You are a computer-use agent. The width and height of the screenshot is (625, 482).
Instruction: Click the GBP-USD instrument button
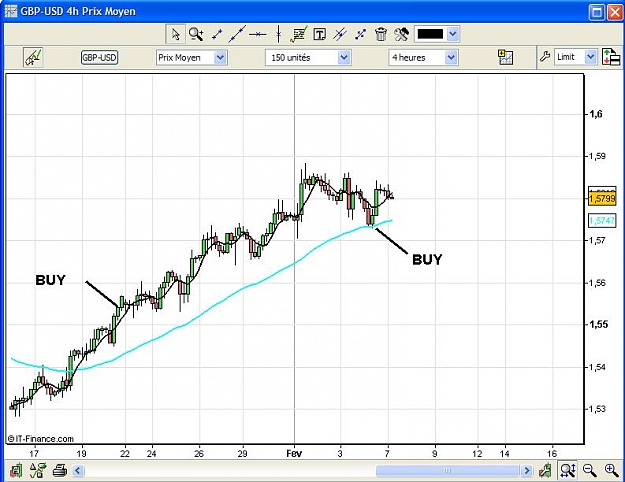click(99, 58)
